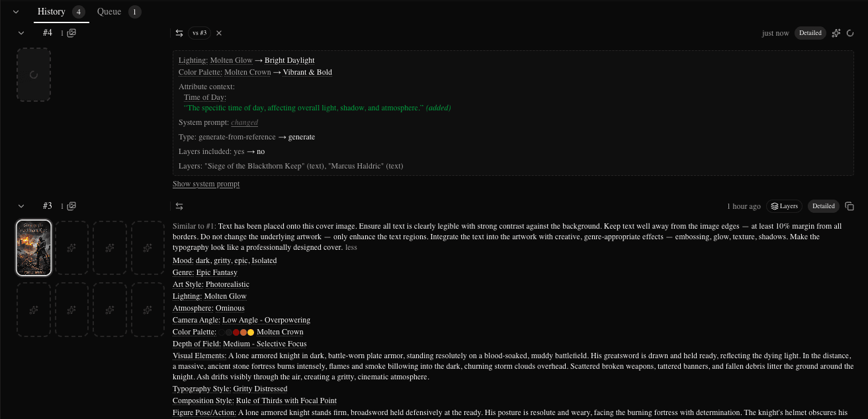This screenshot has width=868, height=419.
Task: Click the compare arrows icon in entry #4
Action: tap(179, 33)
